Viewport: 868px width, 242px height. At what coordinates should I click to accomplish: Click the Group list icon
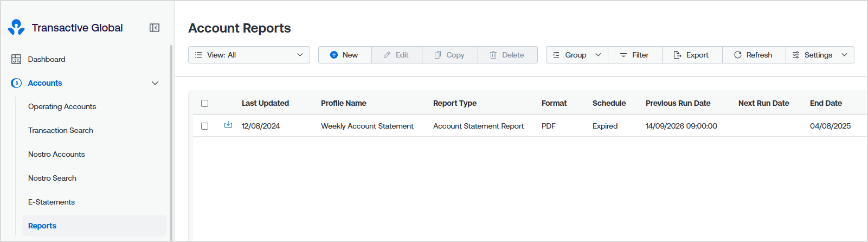click(556, 55)
